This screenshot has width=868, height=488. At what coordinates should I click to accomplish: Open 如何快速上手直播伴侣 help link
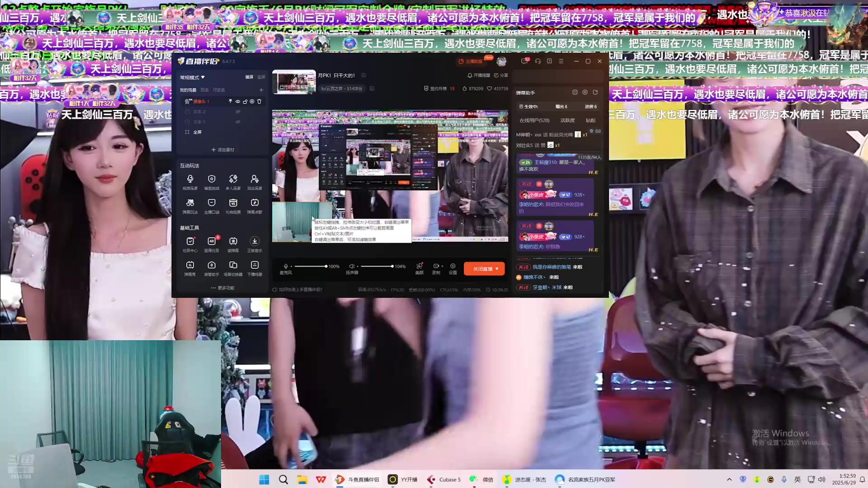click(x=297, y=290)
